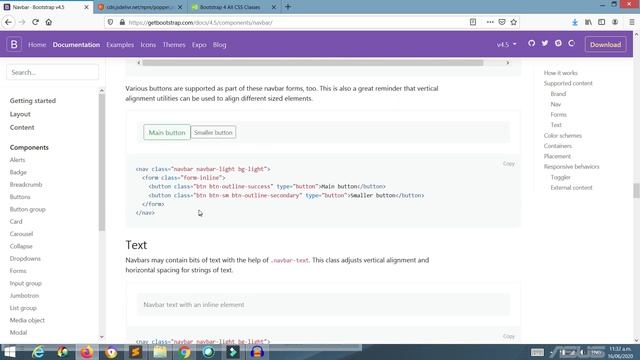The width and height of the screenshot is (640, 360).
Task: Click Navbar text with an inline element
Action: click(x=194, y=305)
